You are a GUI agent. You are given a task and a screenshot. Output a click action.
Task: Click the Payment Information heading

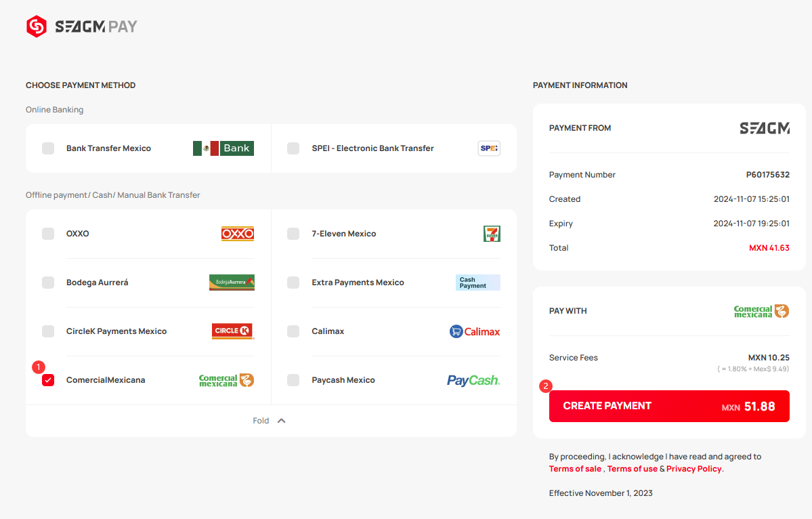(580, 85)
